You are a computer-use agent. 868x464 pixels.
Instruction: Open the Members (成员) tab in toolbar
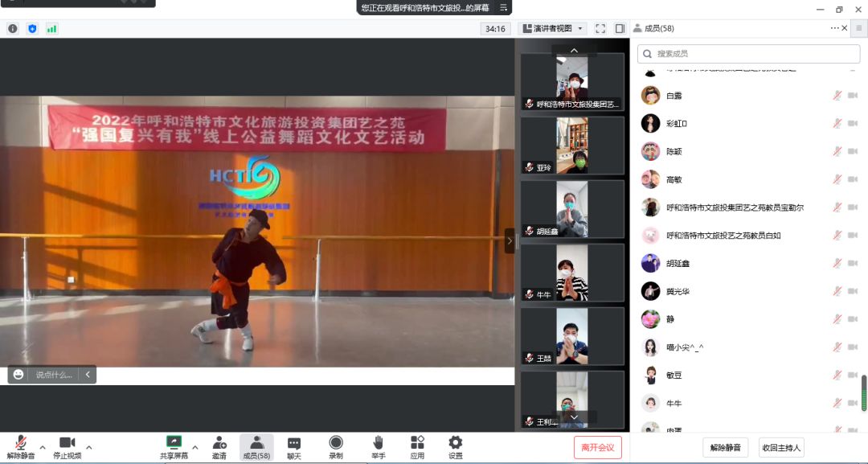coord(256,447)
